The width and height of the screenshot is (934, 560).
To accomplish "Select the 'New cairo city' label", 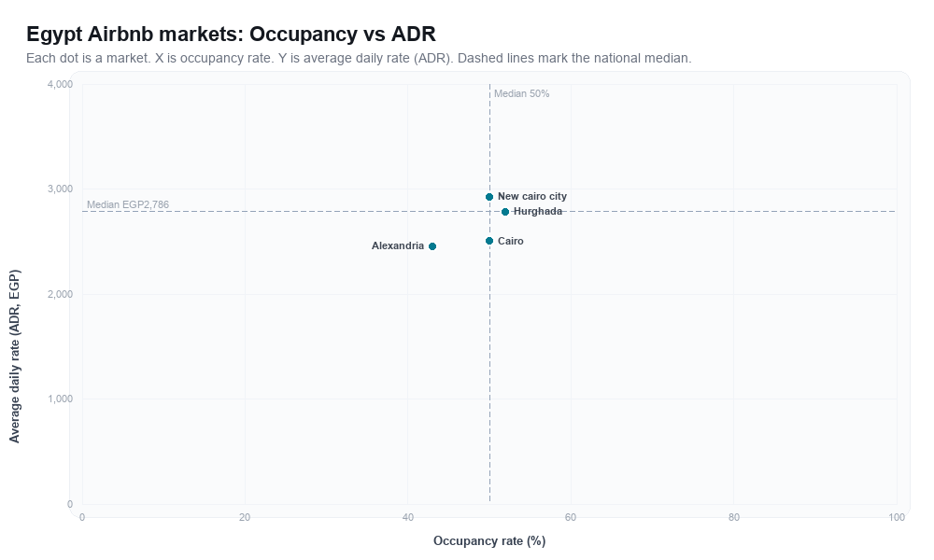I will [532, 196].
